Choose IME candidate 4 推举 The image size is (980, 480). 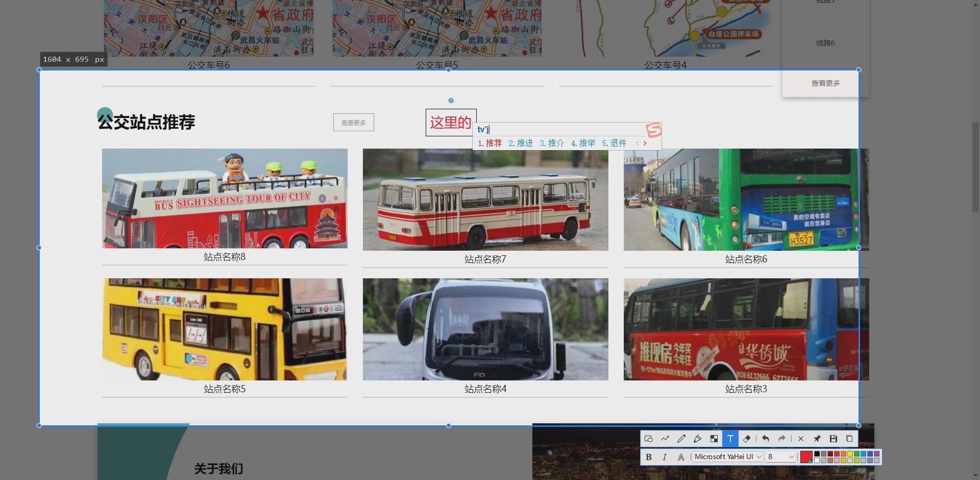pyautogui.click(x=583, y=143)
